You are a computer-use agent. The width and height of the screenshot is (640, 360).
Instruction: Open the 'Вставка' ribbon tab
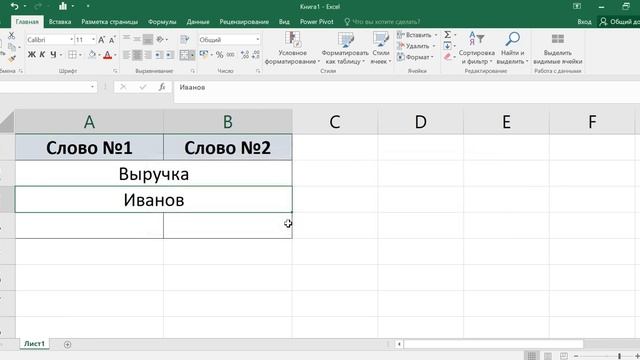coord(60,22)
